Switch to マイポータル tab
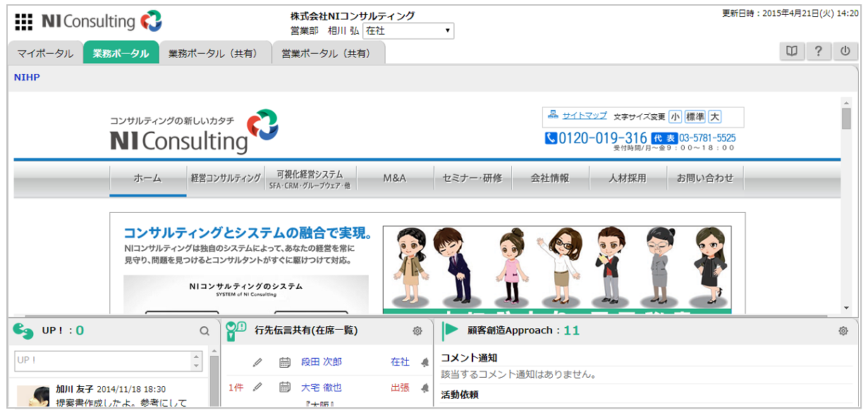Image resolution: width=868 pixels, height=415 pixels. pyautogui.click(x=45, y=54)
